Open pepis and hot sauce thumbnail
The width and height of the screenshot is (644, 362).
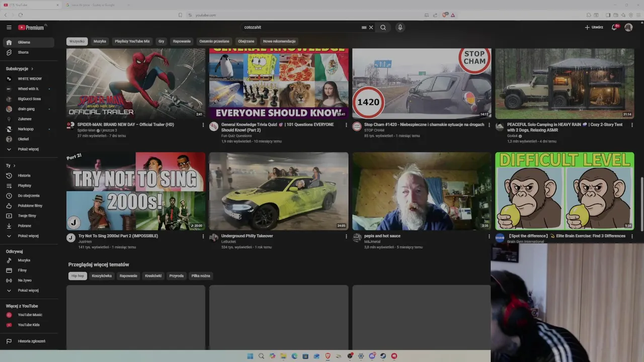pos(422,191)
